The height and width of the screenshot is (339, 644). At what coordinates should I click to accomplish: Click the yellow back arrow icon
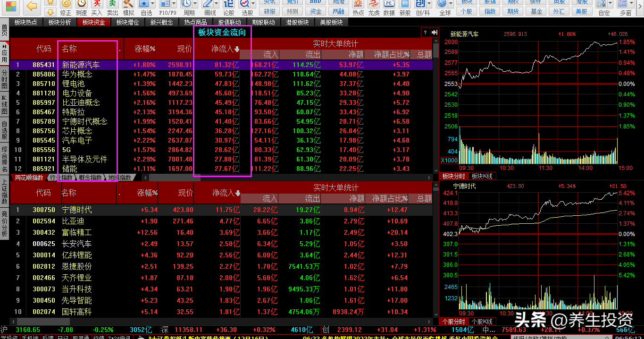pos(32,6)
